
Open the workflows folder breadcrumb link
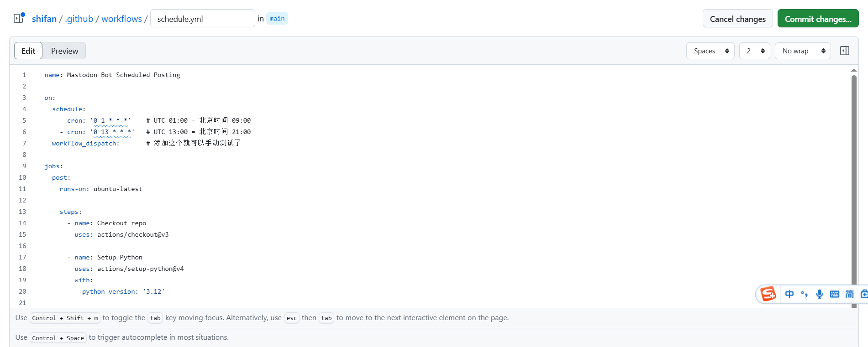(121, 19)
